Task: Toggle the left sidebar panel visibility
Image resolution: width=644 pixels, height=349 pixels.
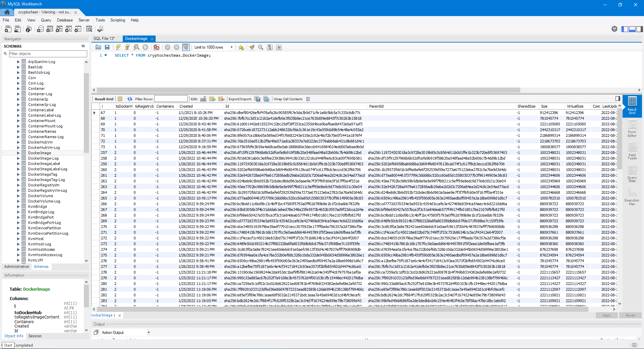Action: coord(625,29)
